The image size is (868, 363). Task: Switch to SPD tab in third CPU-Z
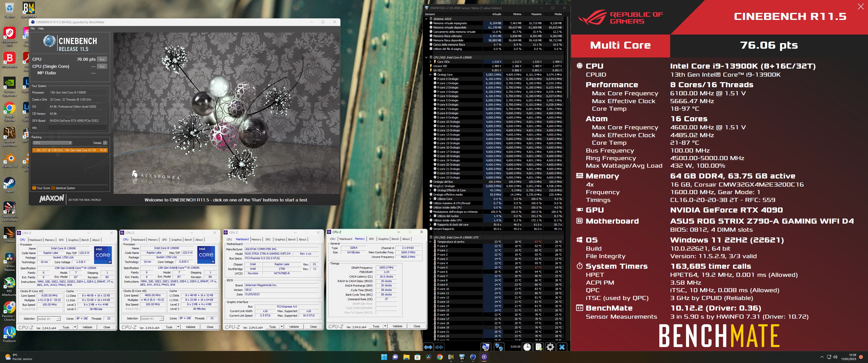(268, 239)
